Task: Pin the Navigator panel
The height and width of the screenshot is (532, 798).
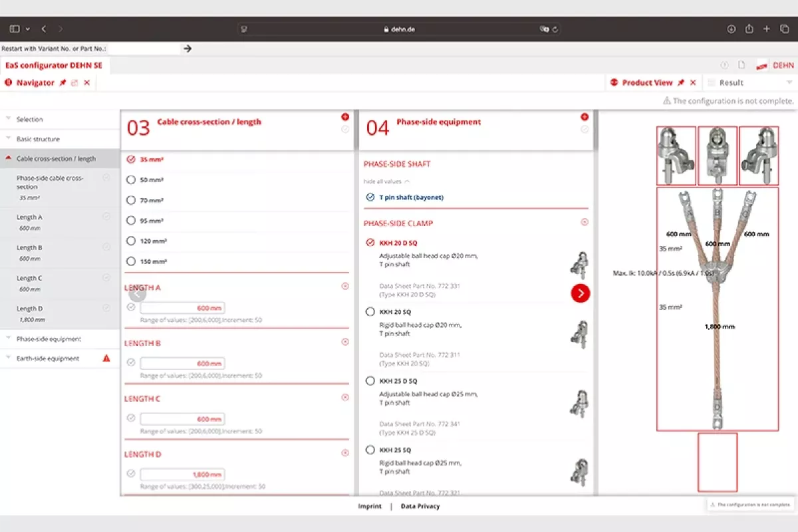Action: [x=63, y=82]
